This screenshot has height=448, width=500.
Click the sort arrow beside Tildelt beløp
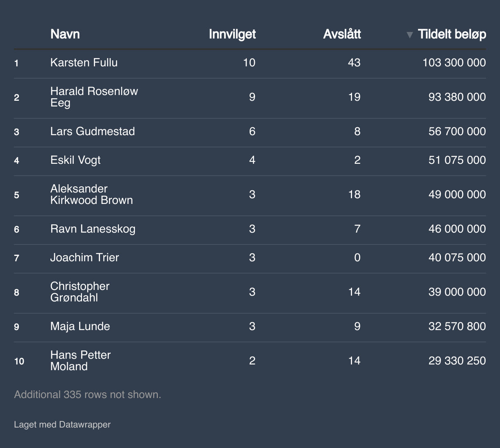pos(409,35)
